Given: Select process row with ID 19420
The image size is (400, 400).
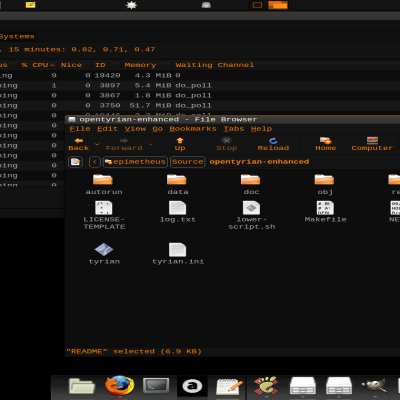Looking at the screenshot, I should coord(200,75).
